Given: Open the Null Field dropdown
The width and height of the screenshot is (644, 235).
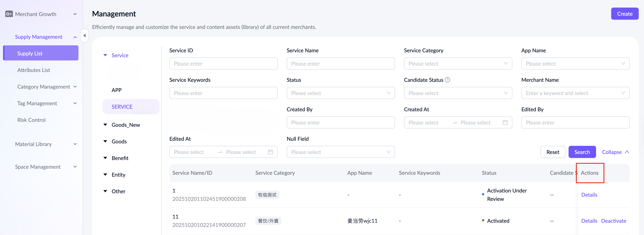Looking at the screenshot, I should pyautogui.click(x=340, y=152).
